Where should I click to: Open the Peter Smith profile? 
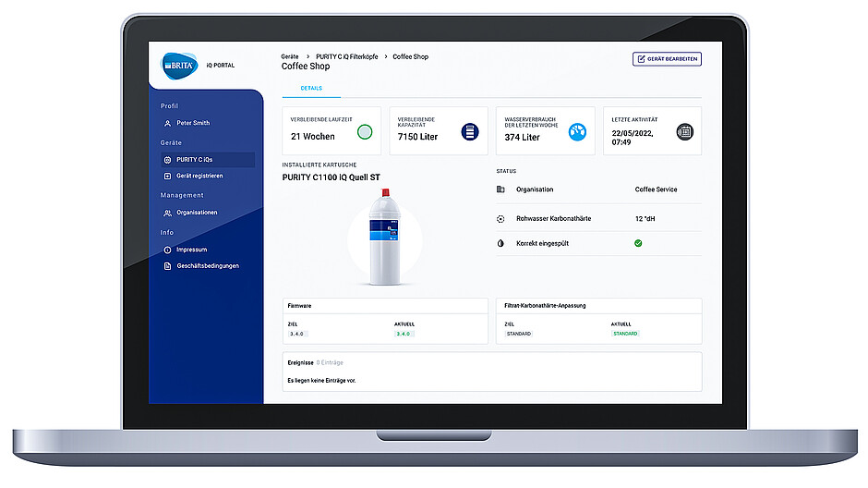click(x=192, y=123)
